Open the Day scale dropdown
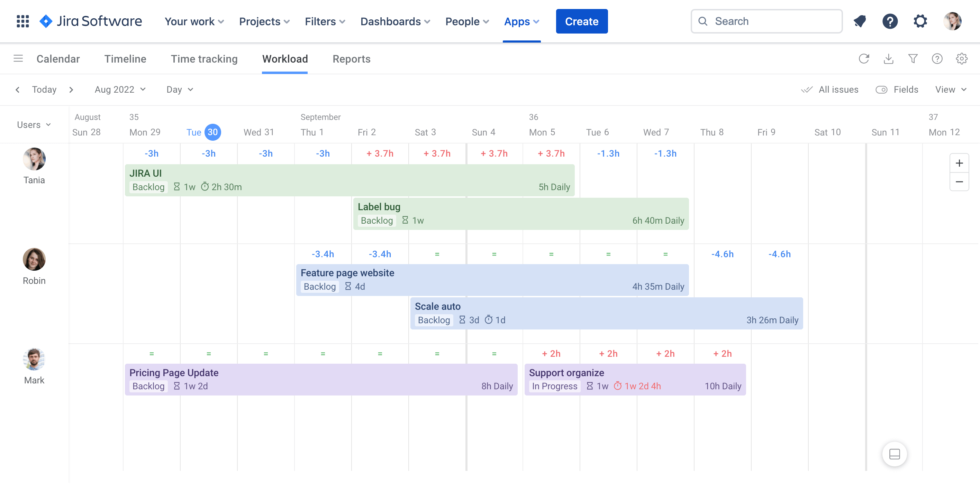 180,89
